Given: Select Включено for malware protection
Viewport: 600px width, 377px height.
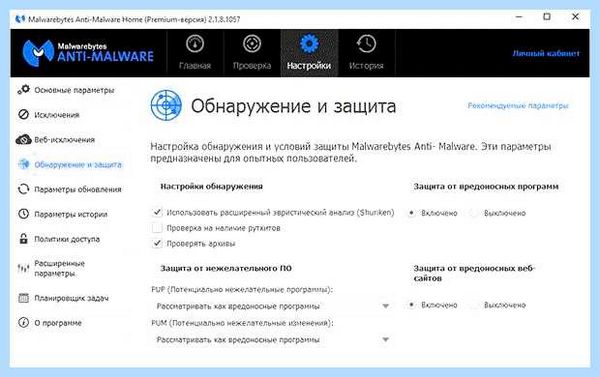Looking at the screenshot, I should (411, 213).
